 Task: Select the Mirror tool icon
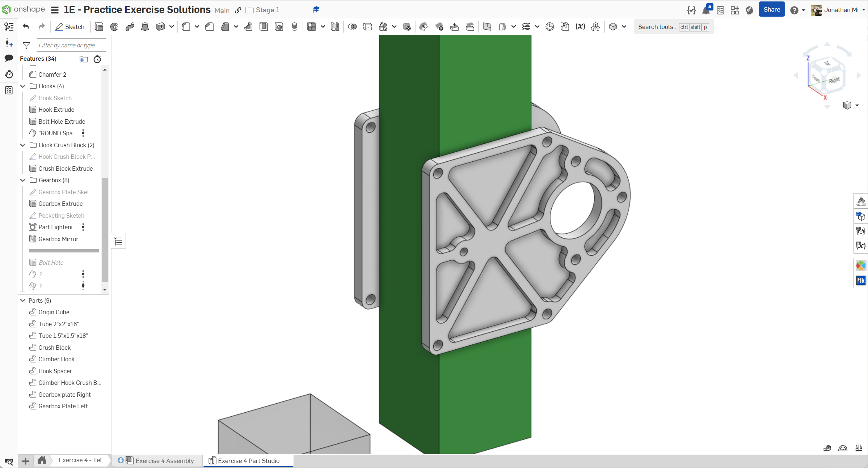(x=335, y=27)
